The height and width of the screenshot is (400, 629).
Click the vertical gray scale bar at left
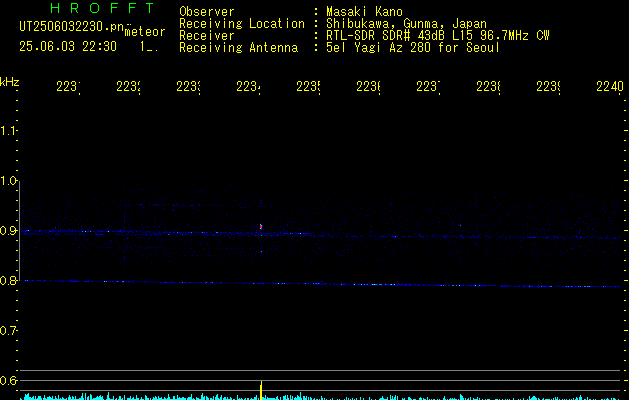[x=19, y=231]
